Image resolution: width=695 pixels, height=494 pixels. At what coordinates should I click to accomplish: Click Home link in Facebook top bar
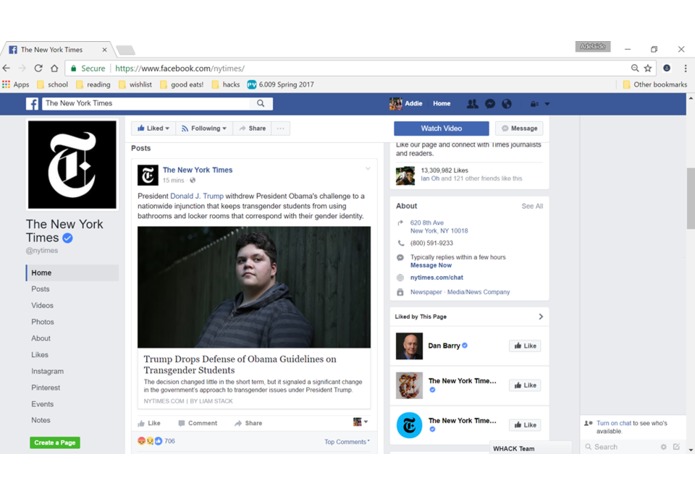pos(441,104)
